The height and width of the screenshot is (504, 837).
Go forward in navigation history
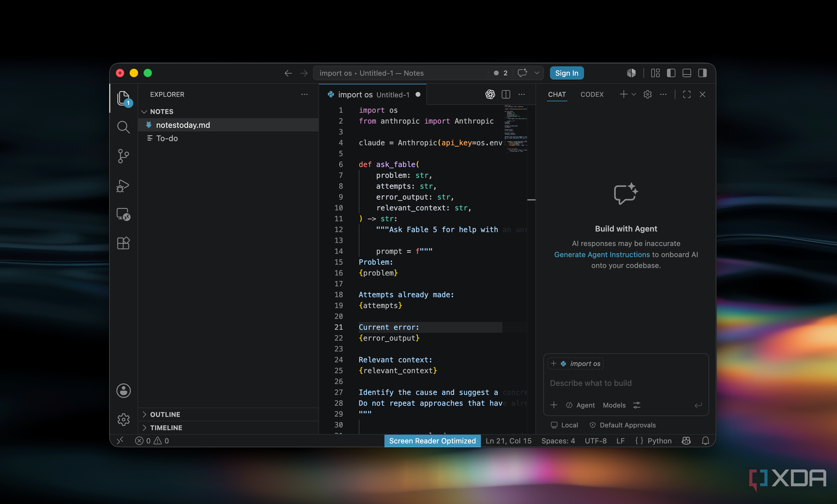(304, 73)
